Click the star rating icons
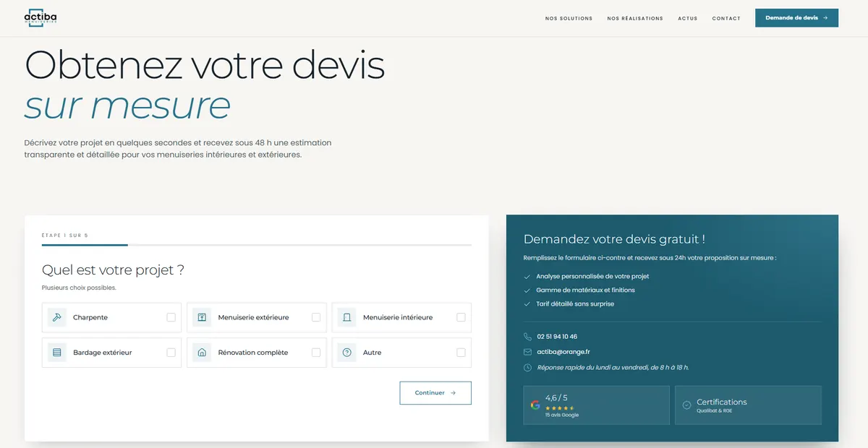 click(x=560, y=408)
